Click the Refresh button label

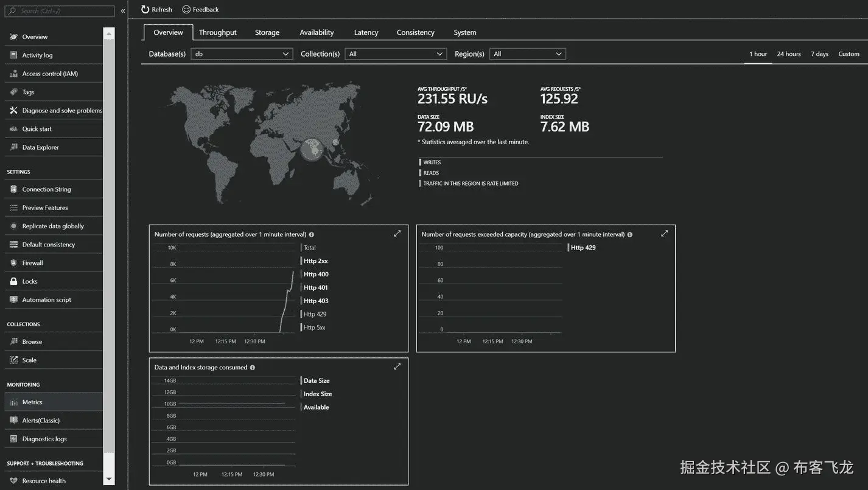[x=162, y=9]
